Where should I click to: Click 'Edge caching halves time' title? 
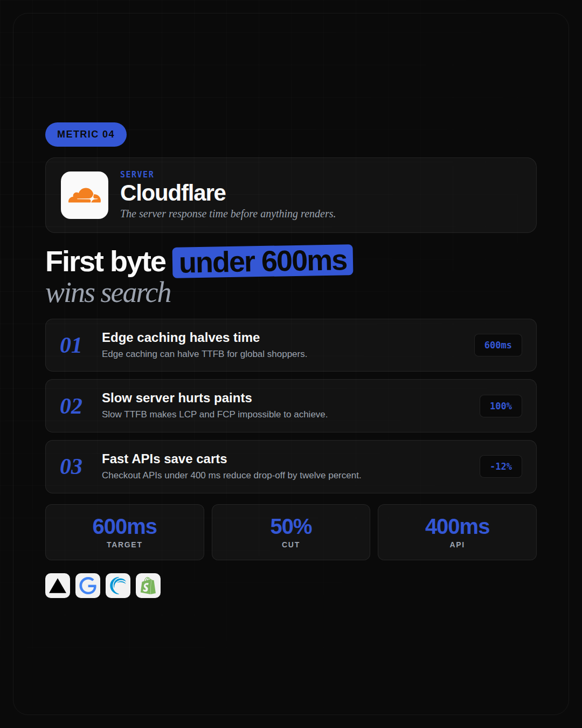pos(181,338)
